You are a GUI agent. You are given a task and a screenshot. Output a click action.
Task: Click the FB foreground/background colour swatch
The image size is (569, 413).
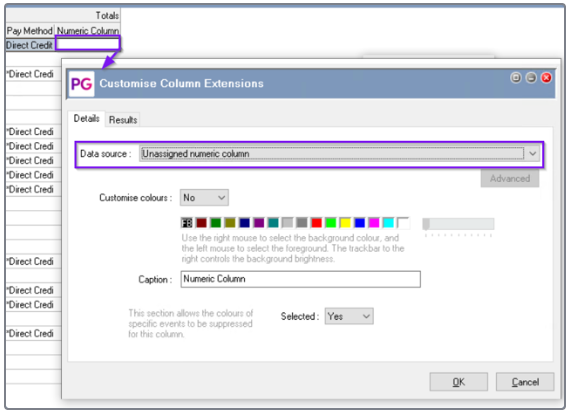point(187,222)
